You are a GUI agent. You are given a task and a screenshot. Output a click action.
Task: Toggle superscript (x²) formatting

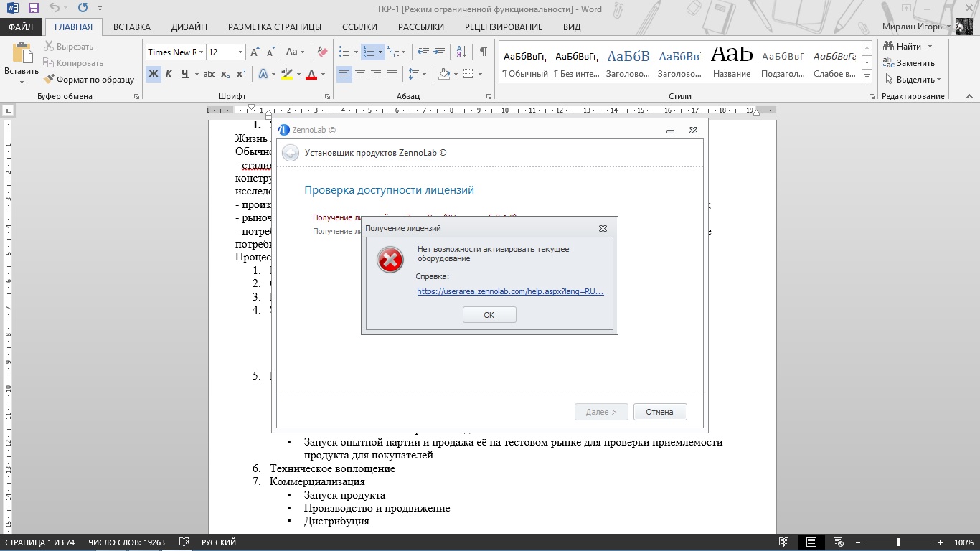241,74
